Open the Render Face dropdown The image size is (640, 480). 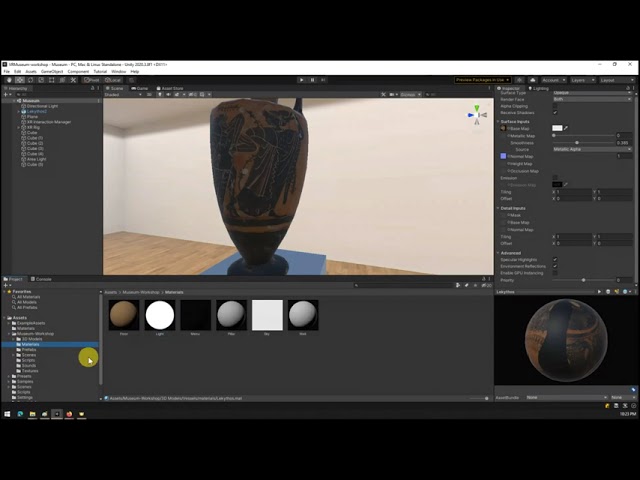[x=592, y=99]
